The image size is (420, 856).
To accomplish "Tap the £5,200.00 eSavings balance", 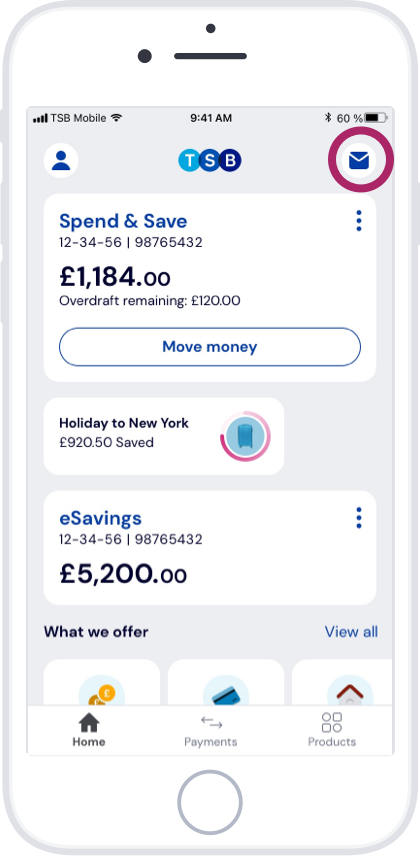I will [123, 573].
